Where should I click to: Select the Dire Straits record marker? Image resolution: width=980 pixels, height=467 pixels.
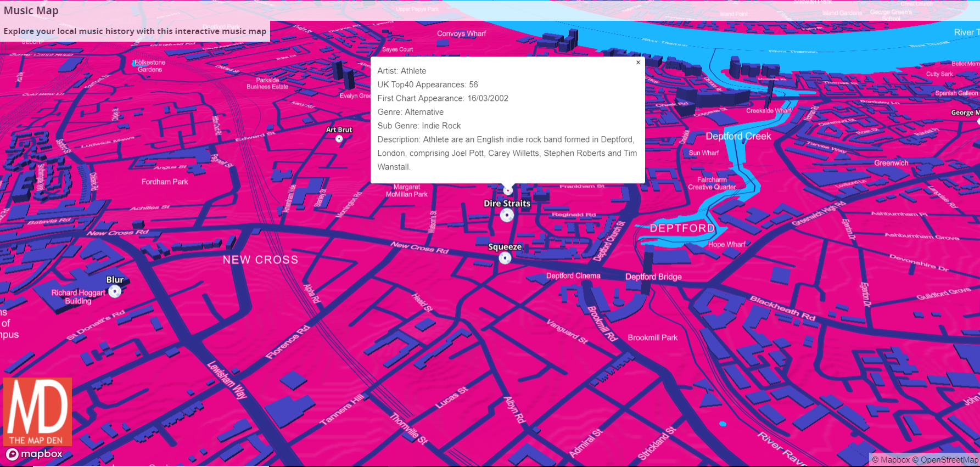(x=507, y=215)
